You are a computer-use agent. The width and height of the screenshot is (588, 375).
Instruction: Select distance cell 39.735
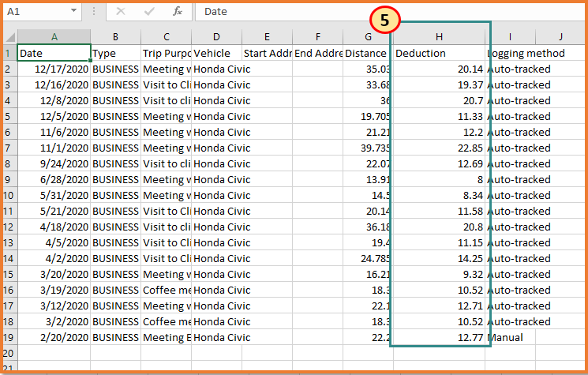(368, 148)
